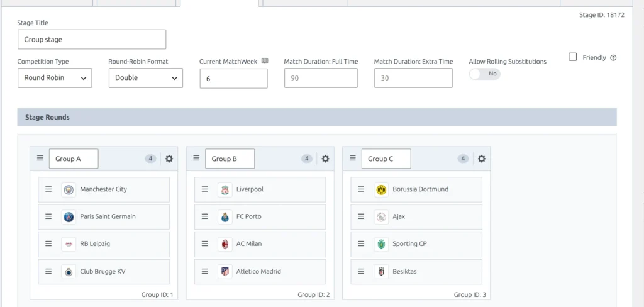Screen dimensions: 644x307
Task: Click the Besiktas row drag handle
Action: point(361,271)
